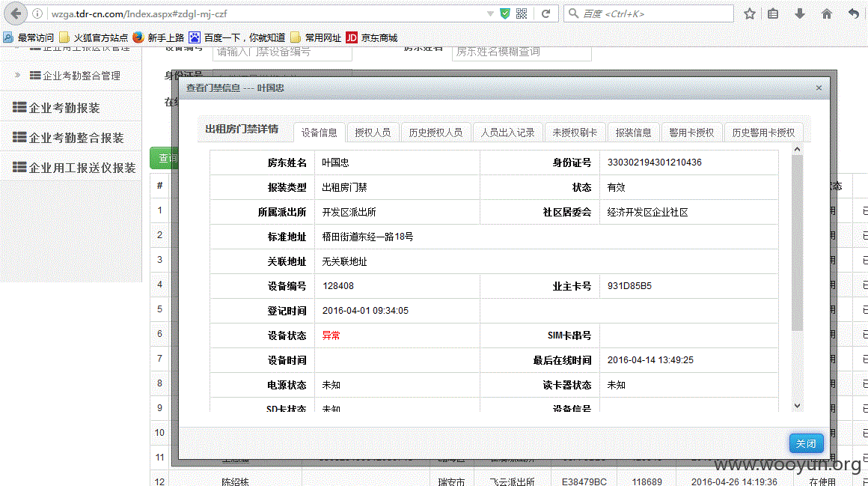The height and width of the screenshot is (486, 868).
Task: Open address bar history dropdown arrow
Action: click(x=490, y=14)
